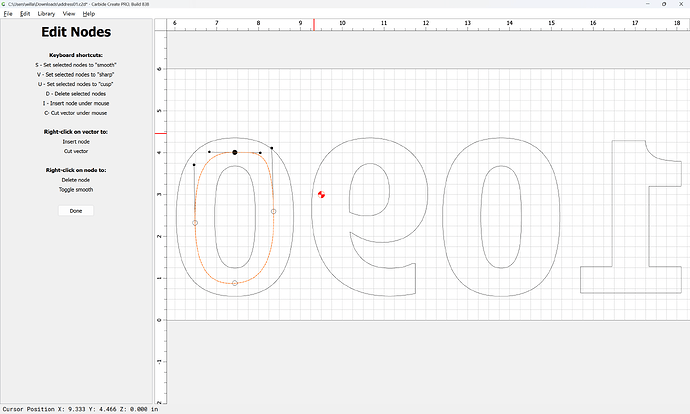The image size is (690, 414).
Task: Open the View menu
Action: pyautogui.click(x=69, y=14)
